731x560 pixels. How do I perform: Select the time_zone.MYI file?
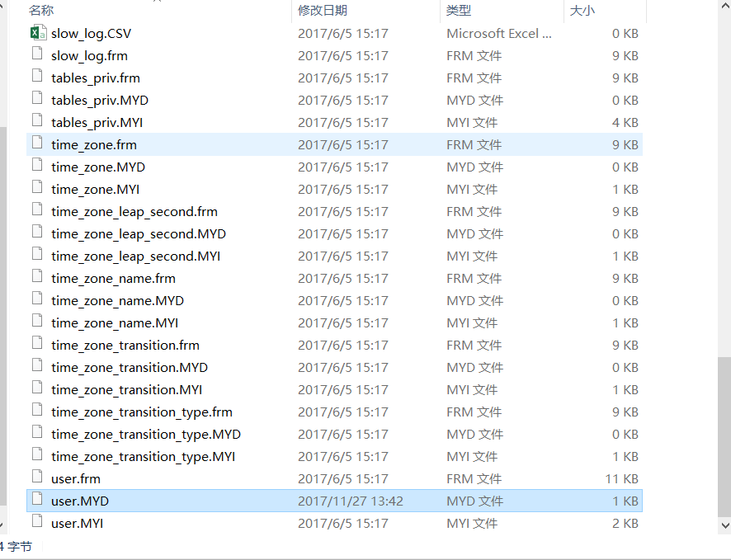tap(93, 189)
